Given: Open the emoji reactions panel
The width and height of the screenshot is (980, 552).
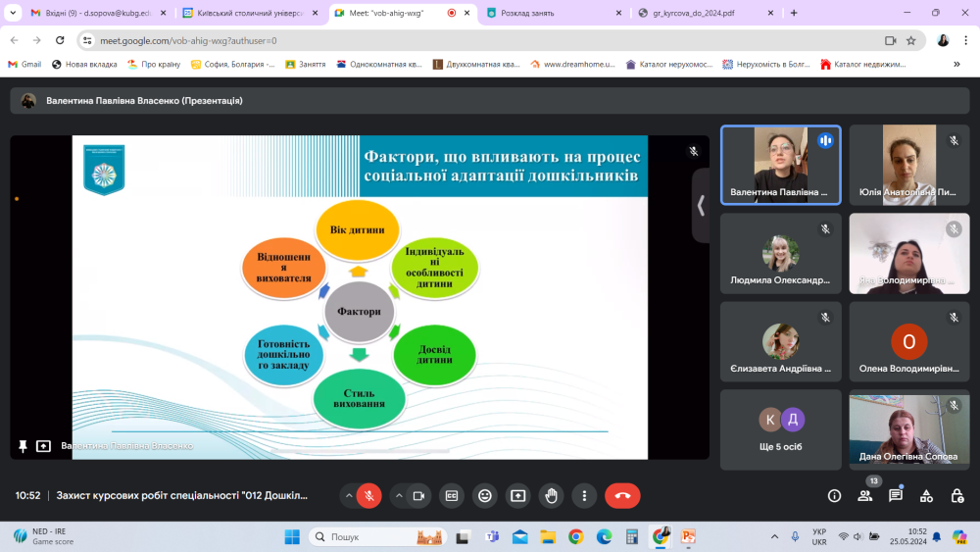Looking at the screenshot, I should click(x=484, y=496).
